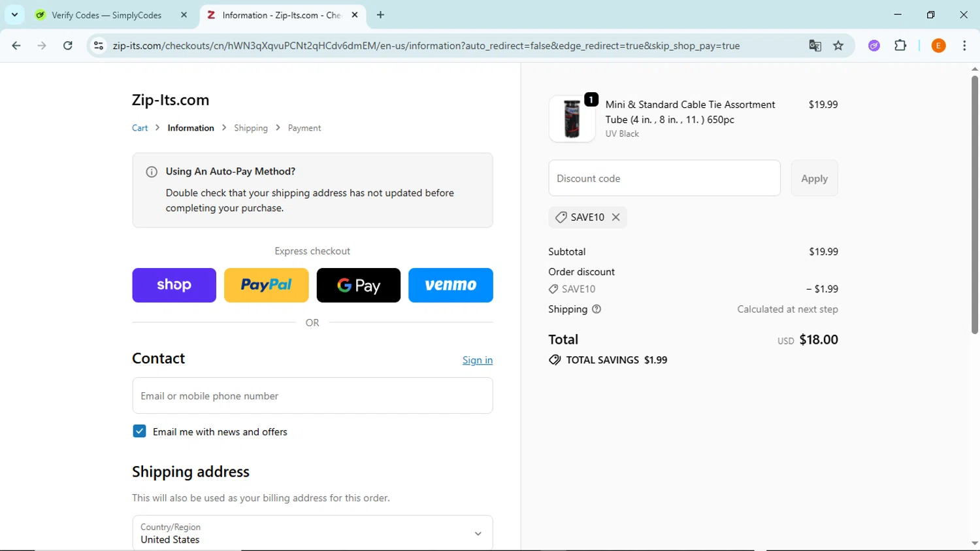The width and height of the screenshot is (980, 551).
Task: Click the Sign in link
Action: coord(478,360)
